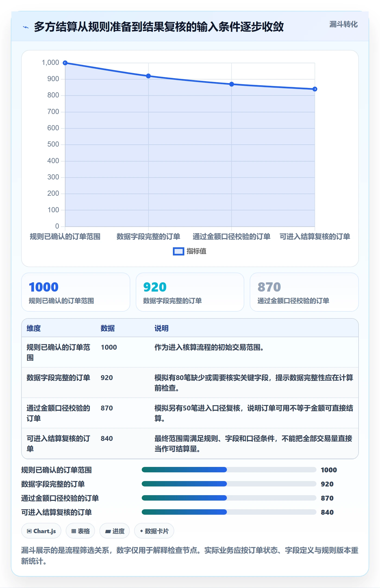Click the 数据卡片 tag chip
Screen dimensions: 380x588
[x=154, y=531]
